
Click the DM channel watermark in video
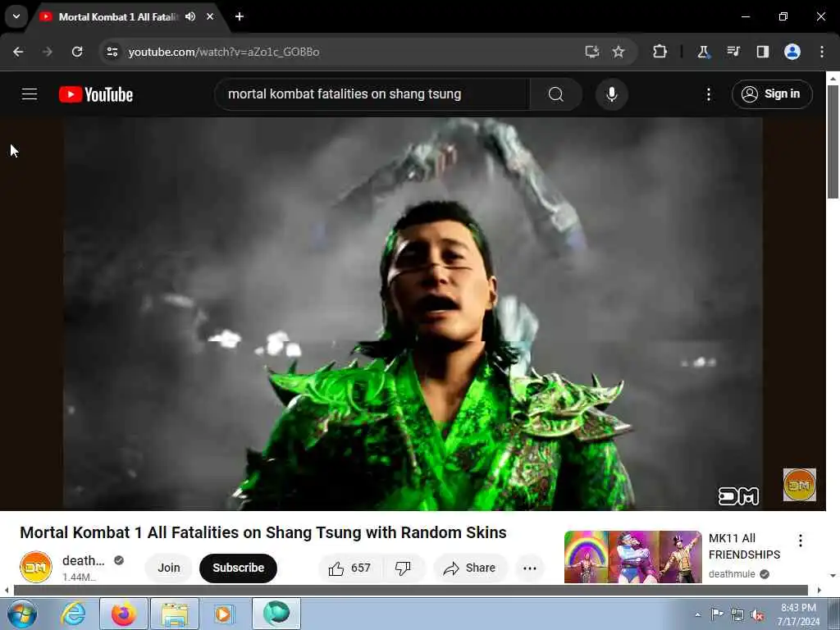(799, 485)
